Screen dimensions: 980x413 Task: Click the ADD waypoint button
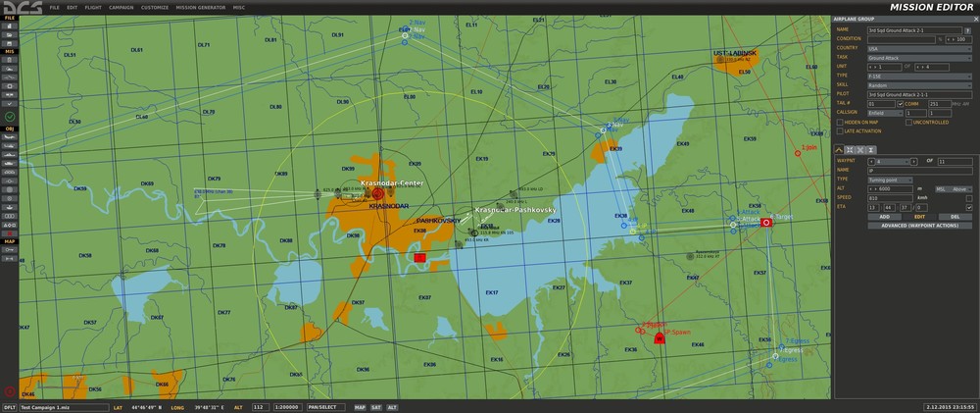coord(884,217)
